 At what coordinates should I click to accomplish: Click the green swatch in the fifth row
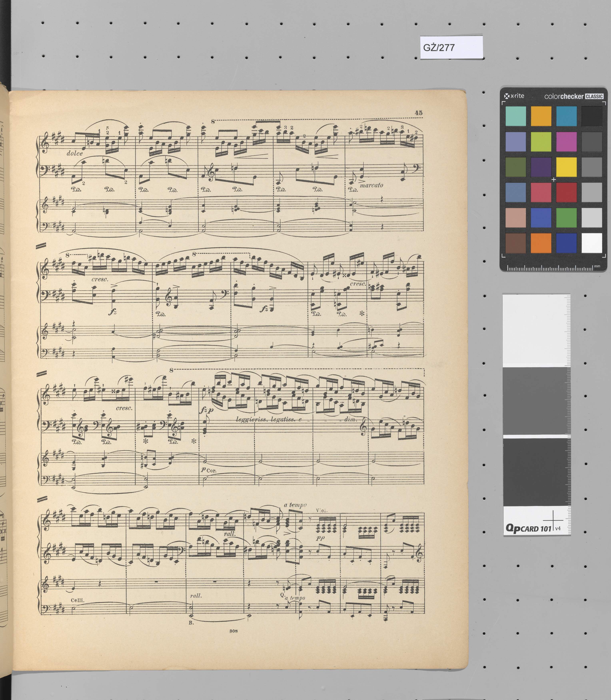[x=566, y=218]
